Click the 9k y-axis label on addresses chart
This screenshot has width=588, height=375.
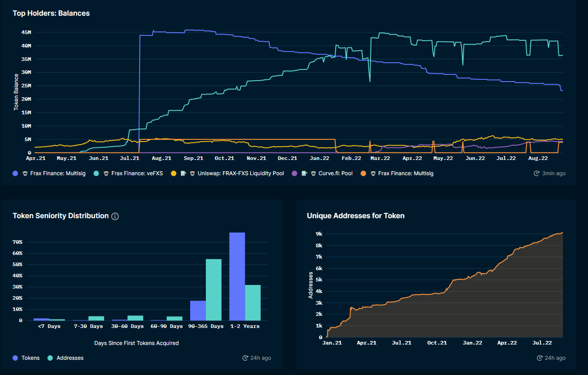coord(319,234)
